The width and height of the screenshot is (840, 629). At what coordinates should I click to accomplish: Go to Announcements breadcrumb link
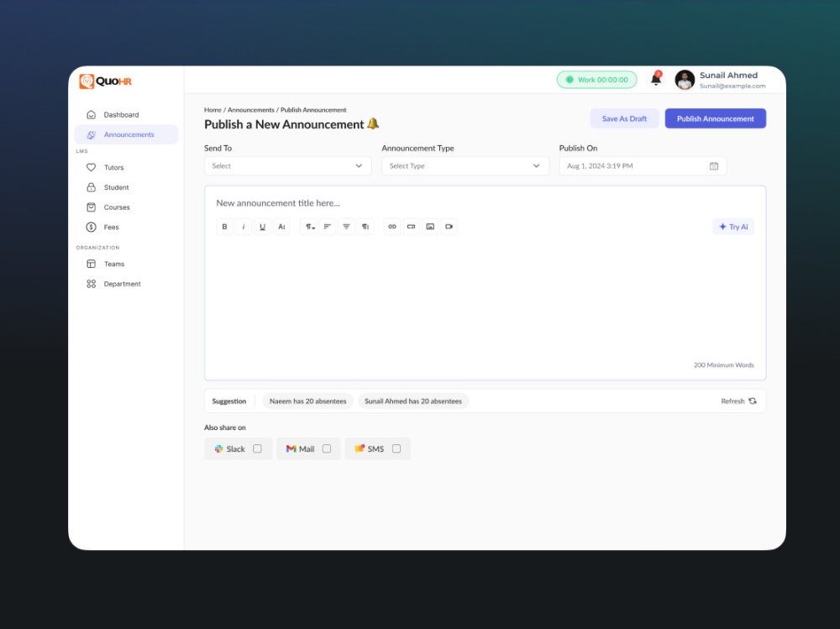pyautogui.click(x=250, y=110)
